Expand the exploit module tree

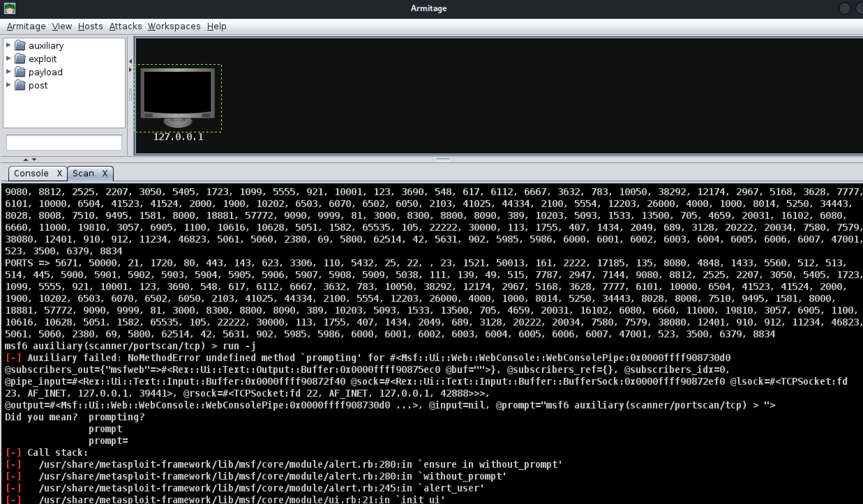(9, 59)
